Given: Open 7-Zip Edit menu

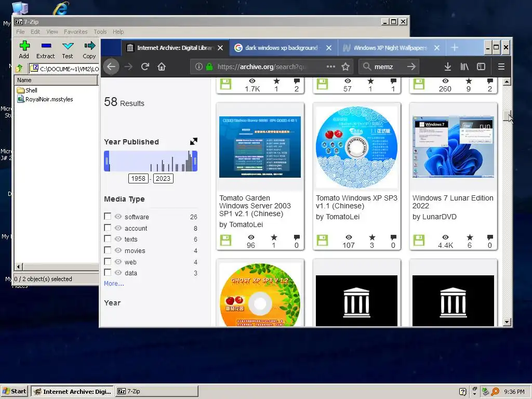Looking at the screenshot, I should tap(35, 32).
